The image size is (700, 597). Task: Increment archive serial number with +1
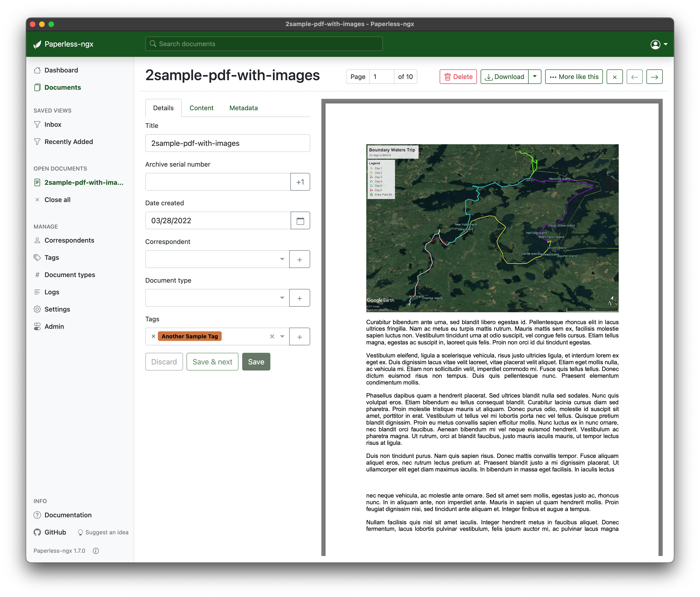point(300,182)
